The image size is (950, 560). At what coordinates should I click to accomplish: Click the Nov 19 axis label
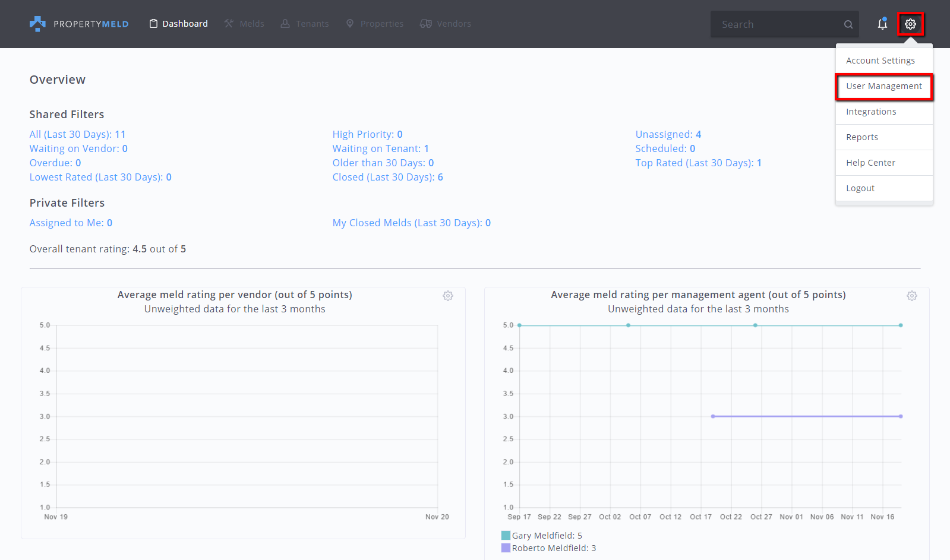56,517
